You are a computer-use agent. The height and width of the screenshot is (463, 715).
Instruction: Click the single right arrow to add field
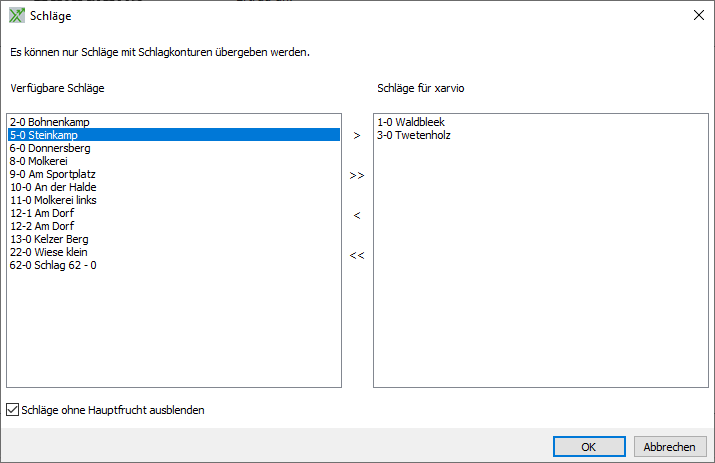coord(357,135)
